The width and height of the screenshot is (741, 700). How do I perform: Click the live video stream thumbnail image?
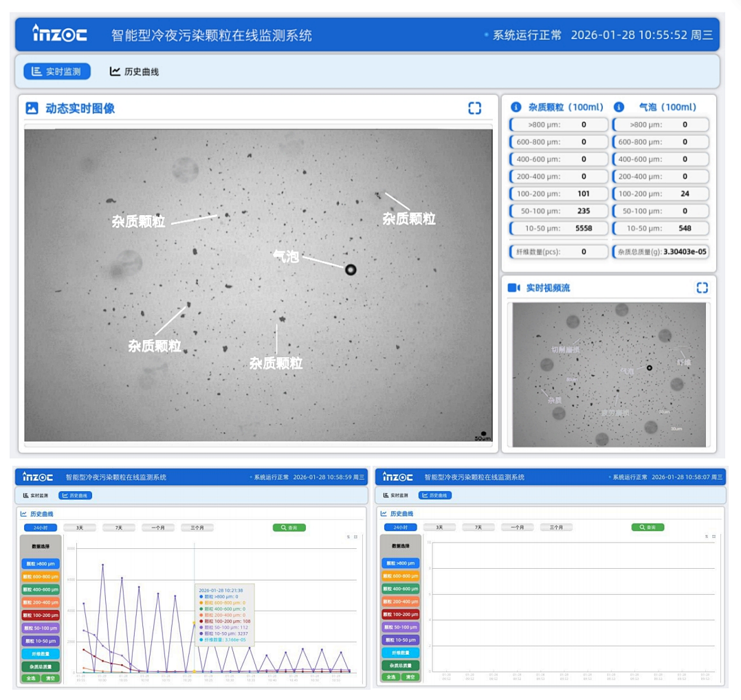point(609,374)
